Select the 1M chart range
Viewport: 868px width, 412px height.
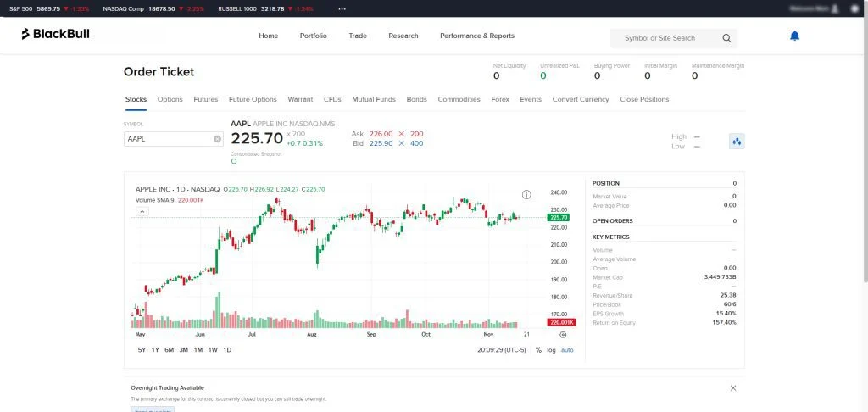[198, 350]
